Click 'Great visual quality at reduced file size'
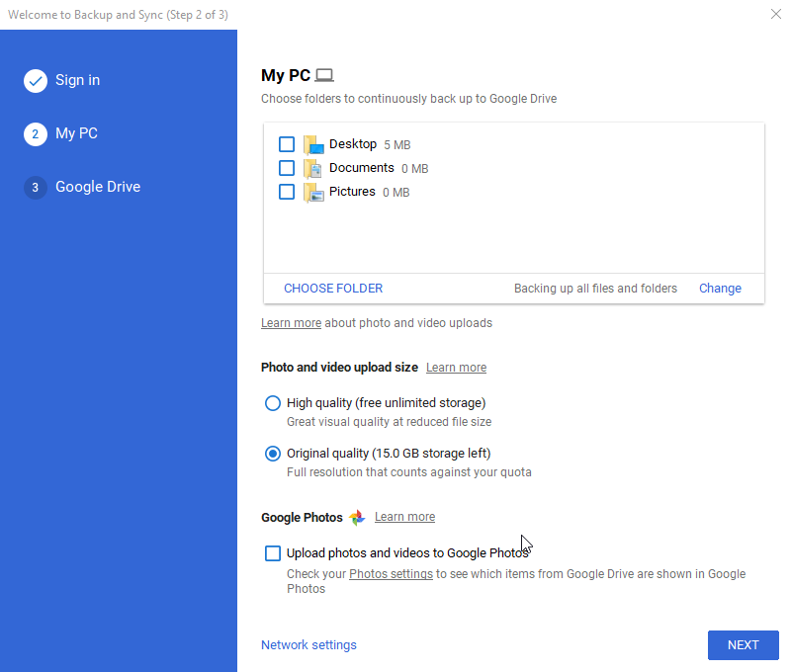Viewport: 791px width, 672px height. (x=389, y=422)
